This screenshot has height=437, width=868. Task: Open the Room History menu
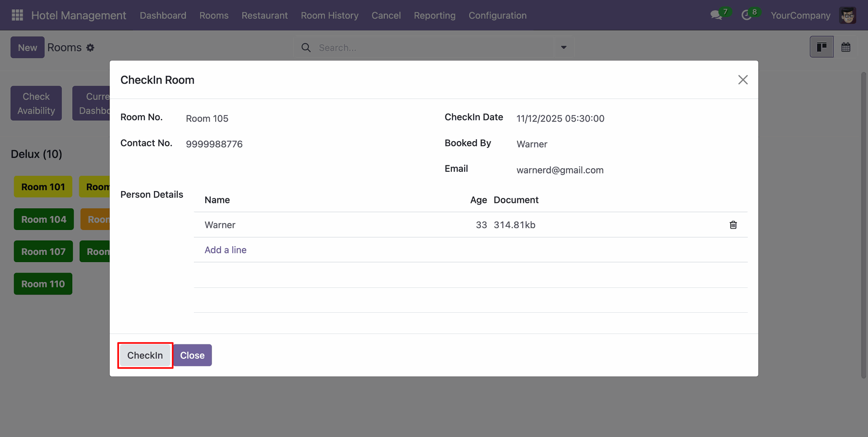(x=329, y=15)
